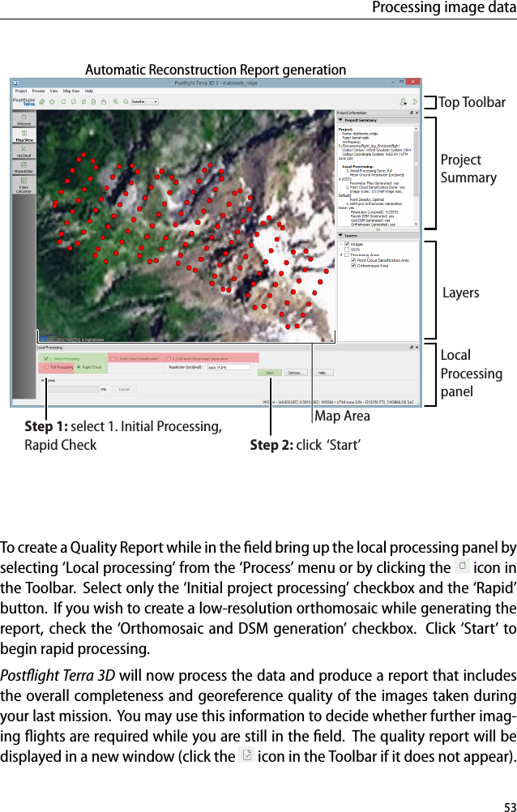Click Project Summary scrollbar up arrow
The height and width of the screenshot is (812, 517).
pyautogui.click(x=417, y=128)
